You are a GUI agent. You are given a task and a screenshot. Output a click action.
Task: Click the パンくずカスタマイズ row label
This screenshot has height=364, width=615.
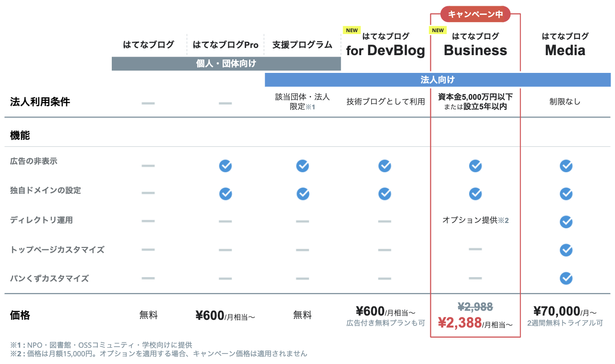tap(49, 278)
